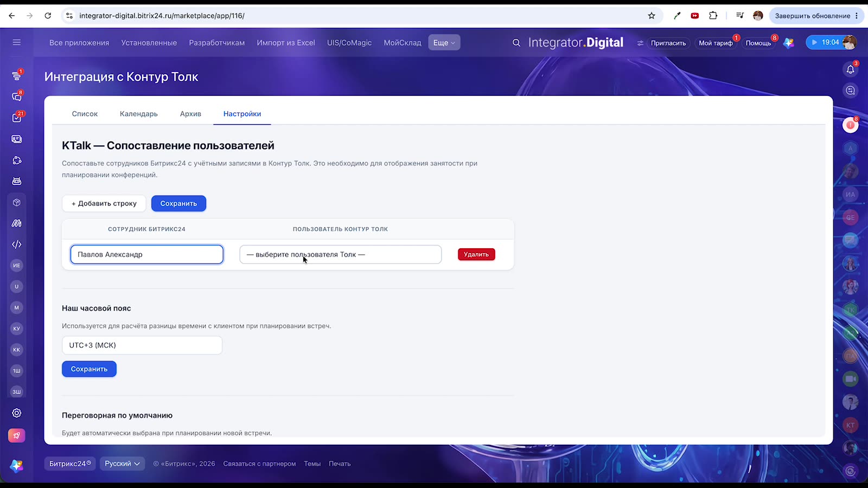Switch to the Список tab
The image size is (868, 488).
coord(85,114)
